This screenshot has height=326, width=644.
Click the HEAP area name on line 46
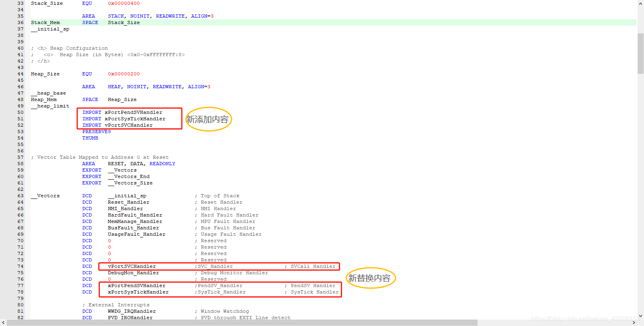tap(114, 87)
